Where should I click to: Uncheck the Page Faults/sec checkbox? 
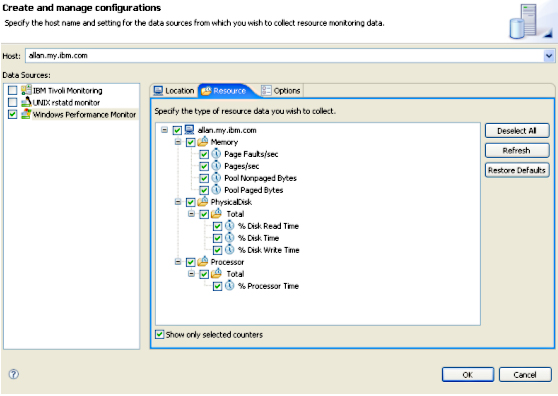(x=204, y=154)
